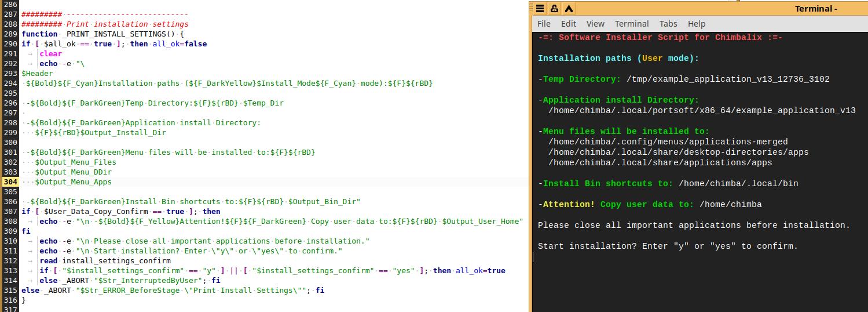Open the Edit menu in Terminal
This screenshot has height=312, width=868.
coord(569,24)
